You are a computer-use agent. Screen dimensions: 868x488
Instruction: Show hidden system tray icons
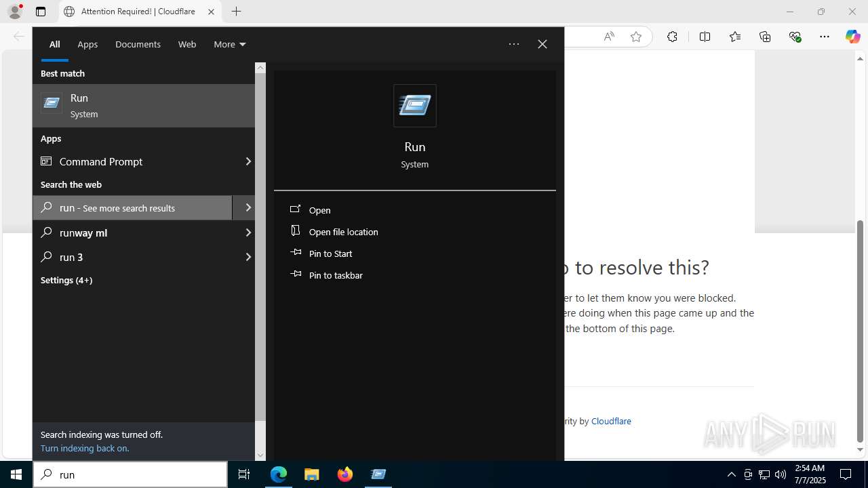(731, 474)
